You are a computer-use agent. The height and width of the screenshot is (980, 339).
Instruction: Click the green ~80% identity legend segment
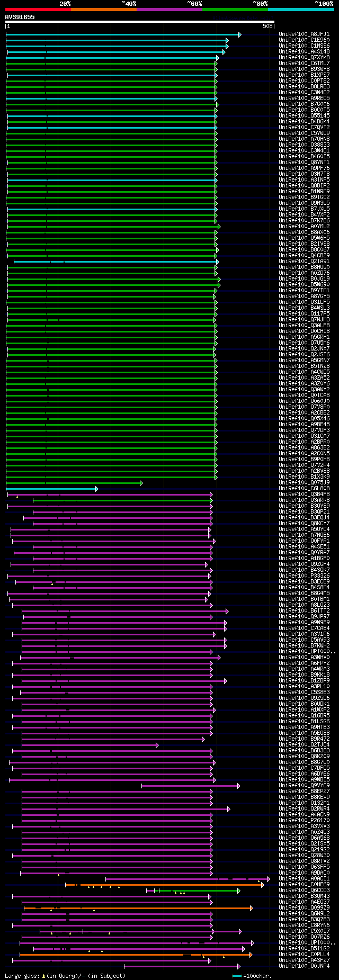[235, 10]
